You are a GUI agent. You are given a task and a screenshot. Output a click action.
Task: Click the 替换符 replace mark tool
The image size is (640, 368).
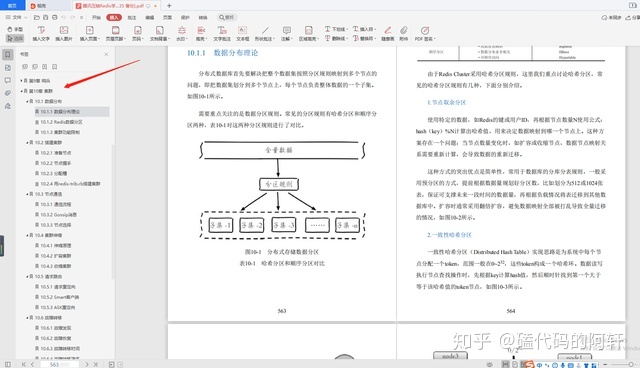point(364,38)
